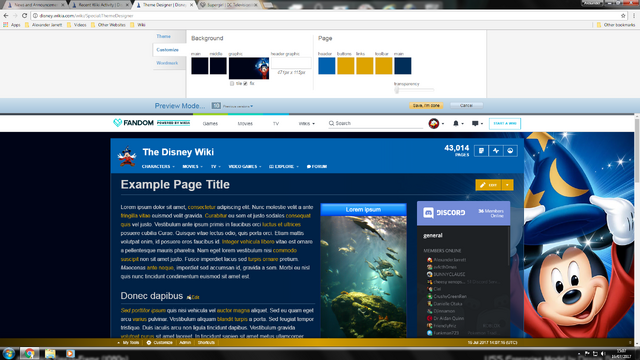The width and height of the screenshot is (640, 360).
Task: Click the previous versions history icon
Action: coord(216,106)
